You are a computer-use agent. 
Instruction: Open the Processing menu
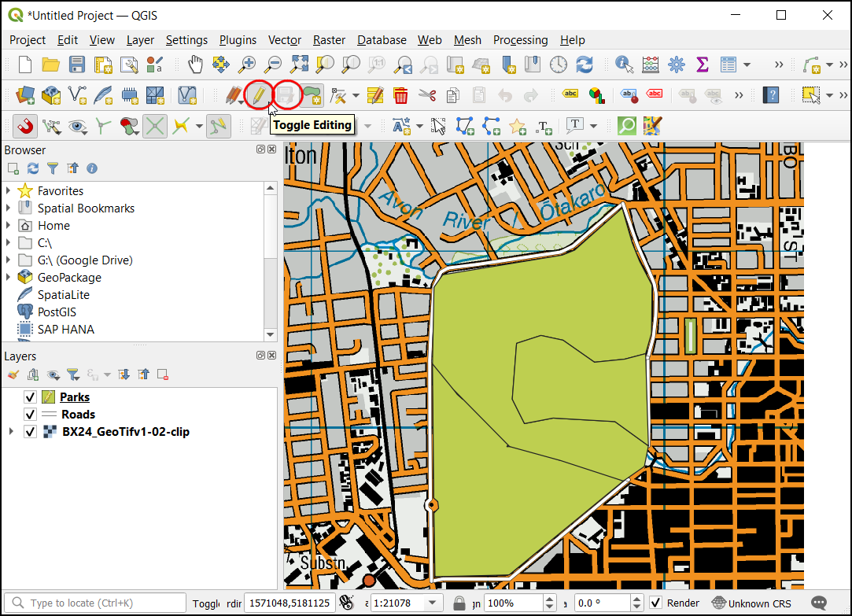(x=520, y=40)
